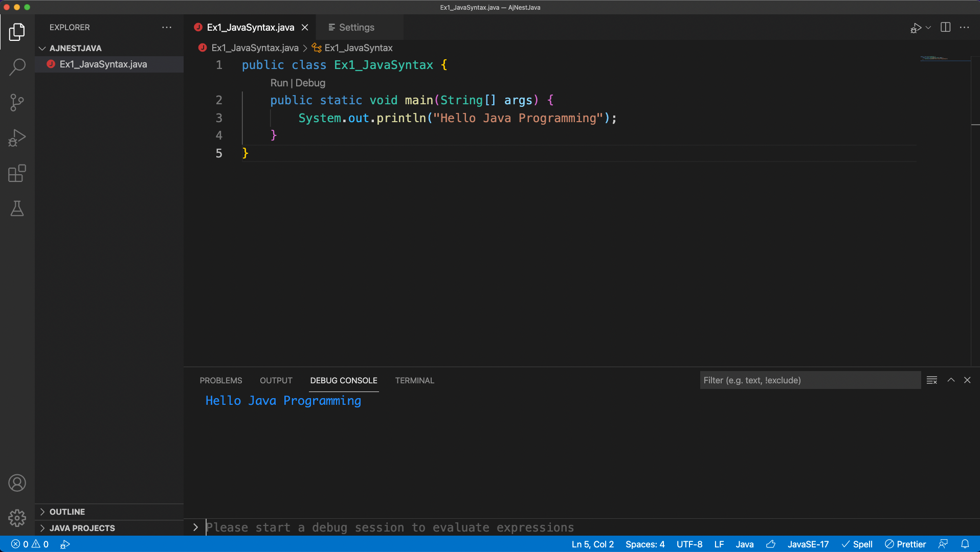Click the Accounts icon

coord(17,483)
